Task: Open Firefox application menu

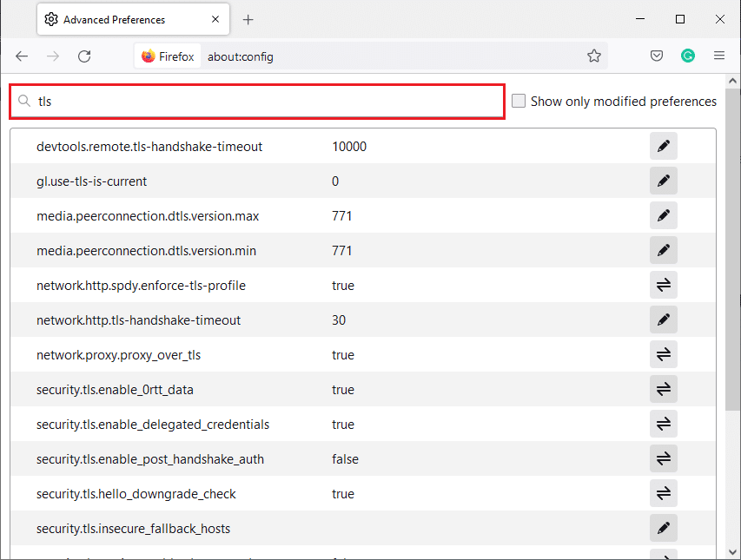Action: 718,56
